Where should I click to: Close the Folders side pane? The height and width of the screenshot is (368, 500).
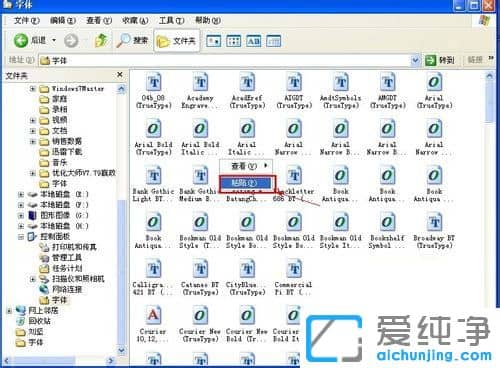click(x=120, y=75)
